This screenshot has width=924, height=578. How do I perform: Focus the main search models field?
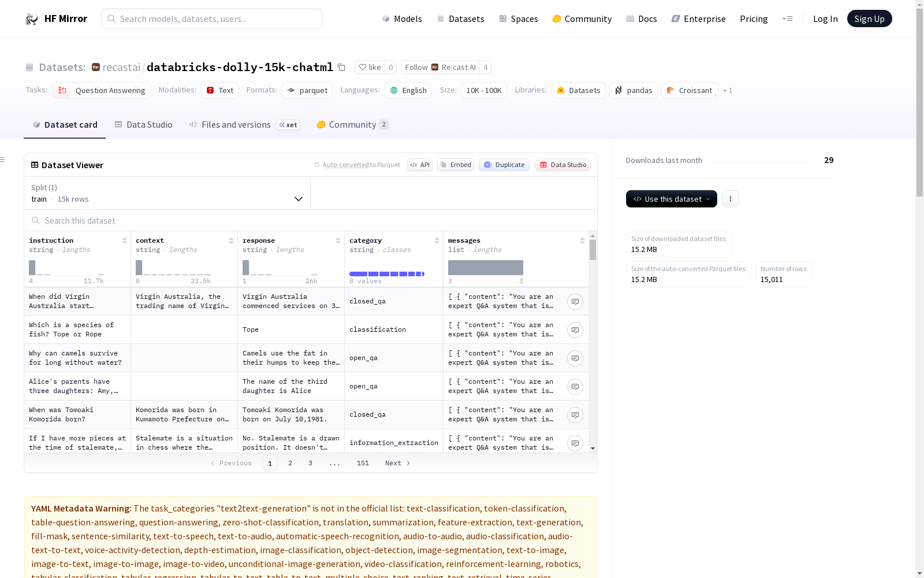212,18
